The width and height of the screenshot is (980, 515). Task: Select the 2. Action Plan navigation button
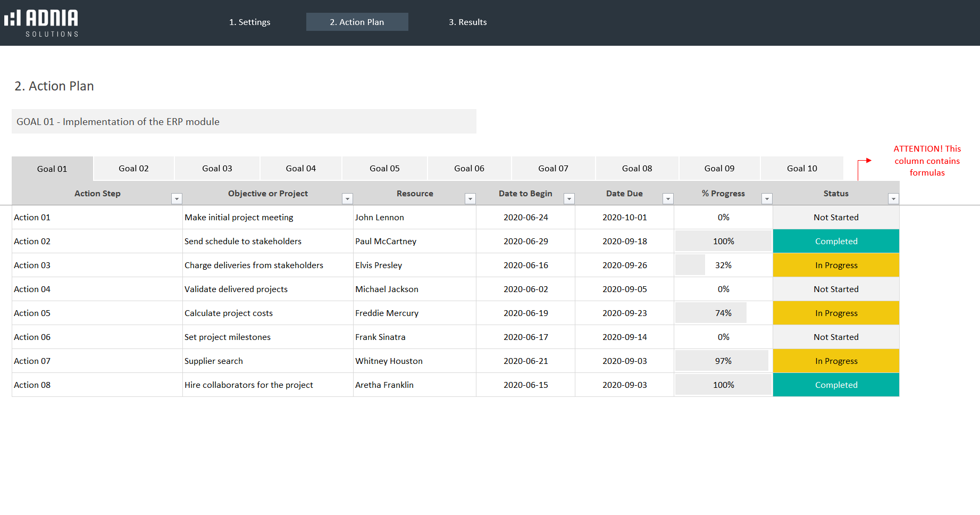(357, 22)
